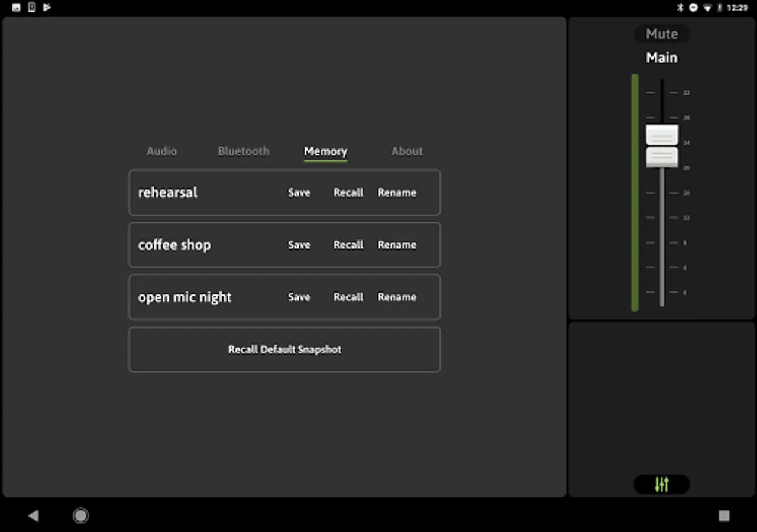Screen dimensions: 757x532
Task: Save to the rehearsal snapshot
Action: pos(299,193)
